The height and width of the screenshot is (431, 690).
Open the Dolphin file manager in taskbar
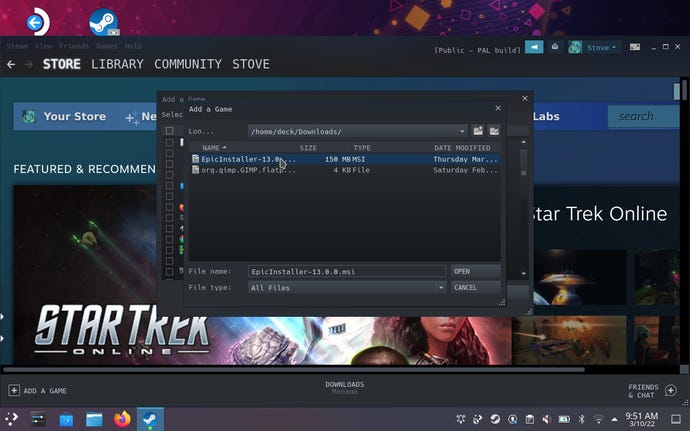click(x=94, y=419)
